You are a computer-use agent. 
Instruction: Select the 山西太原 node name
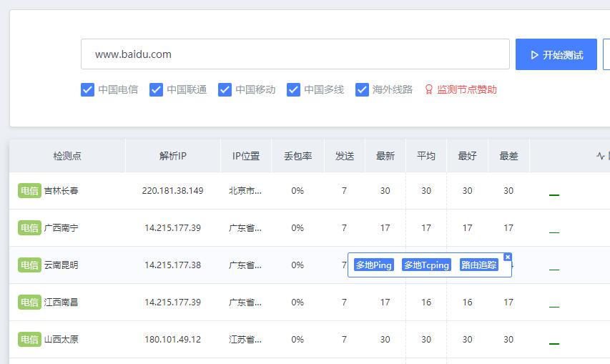pyautogui.click(x=61, y=339)
